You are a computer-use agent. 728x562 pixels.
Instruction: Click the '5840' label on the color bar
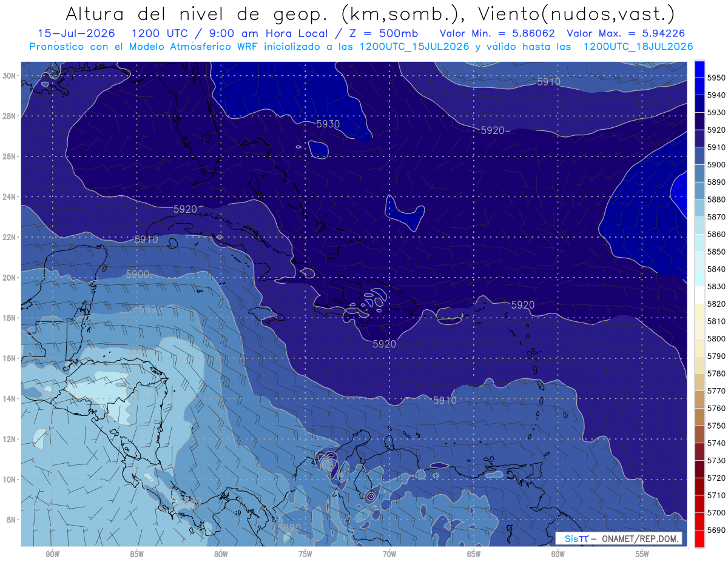coord(716,269)
